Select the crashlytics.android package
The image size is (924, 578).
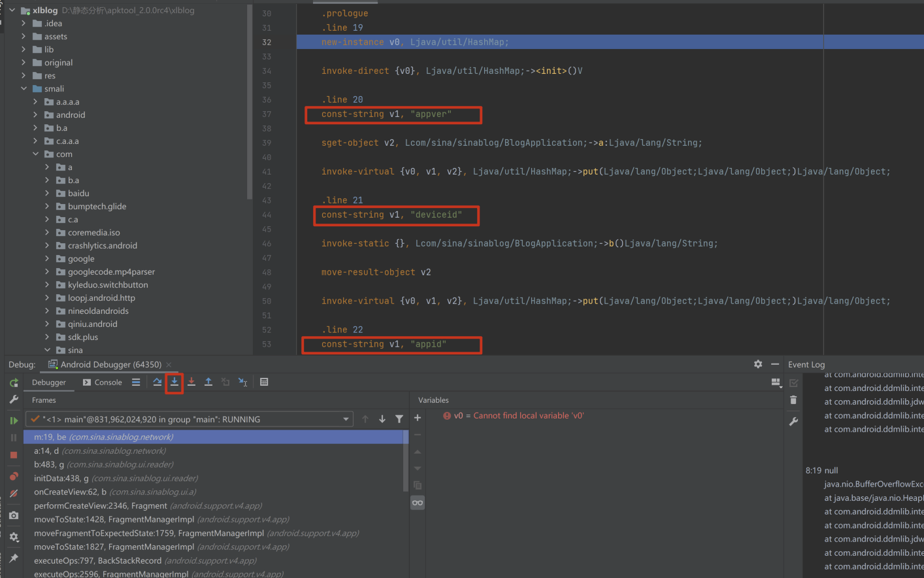[x=102, y=246]
